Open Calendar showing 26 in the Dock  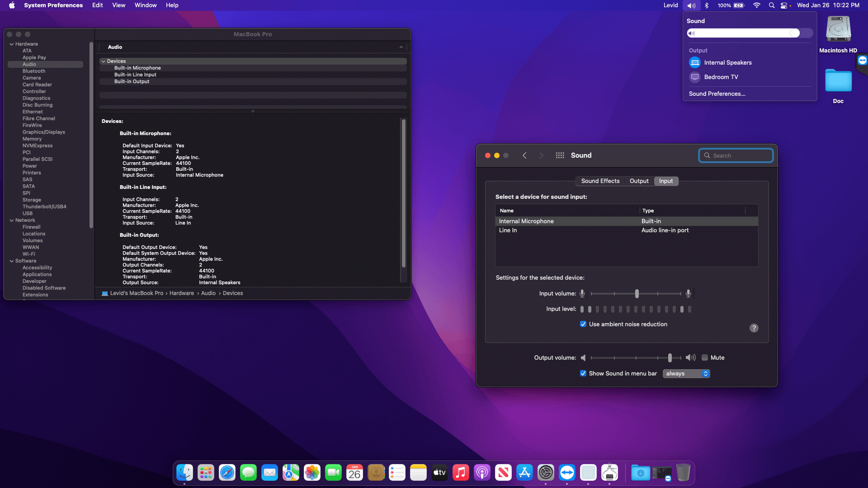pos(354,473)
